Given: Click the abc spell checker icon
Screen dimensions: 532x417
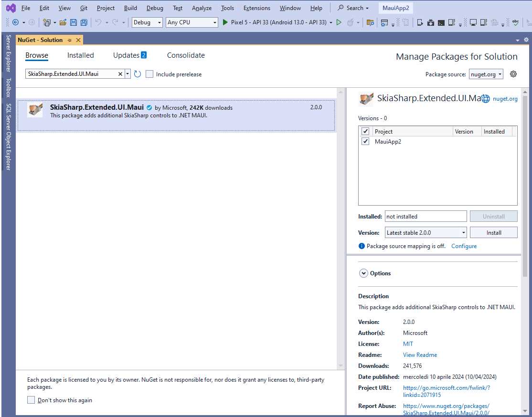Looking at the screenshot, I should pyautogui.click(x=515, y=22).
